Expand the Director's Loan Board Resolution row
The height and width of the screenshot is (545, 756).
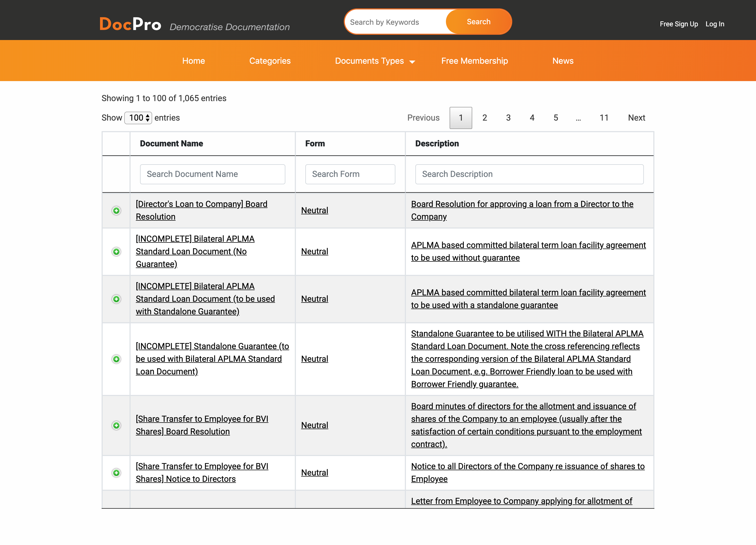[x=116, y=210]
